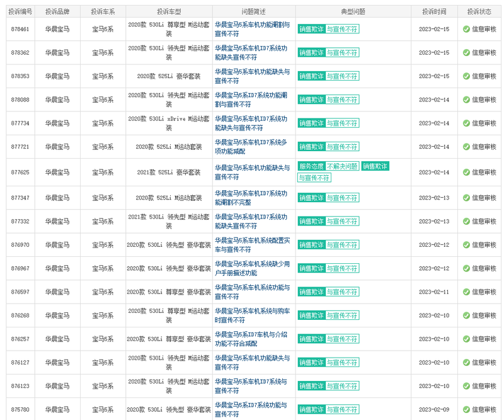Open link 华晨宝马5系车机系统与购车时宣传不符
The width and height of the screenshot is (504, 420).
tap(253, 315)
